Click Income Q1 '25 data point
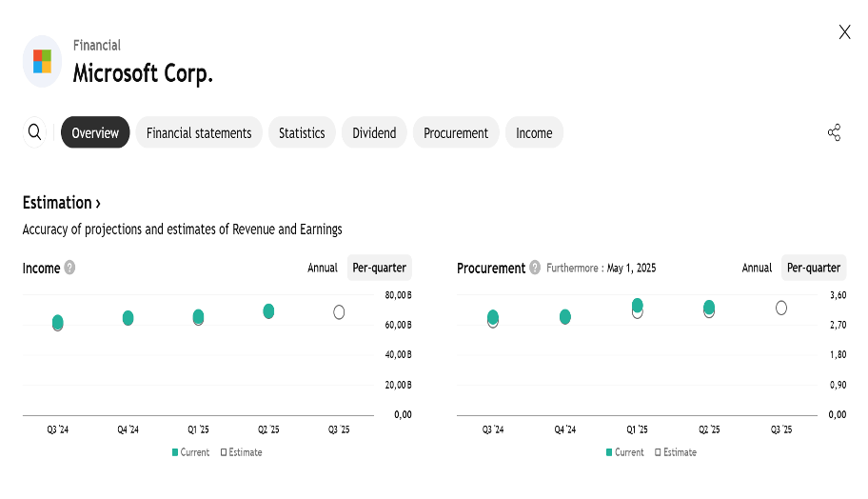This screenshot has width=868, height=499. point(198,317)
